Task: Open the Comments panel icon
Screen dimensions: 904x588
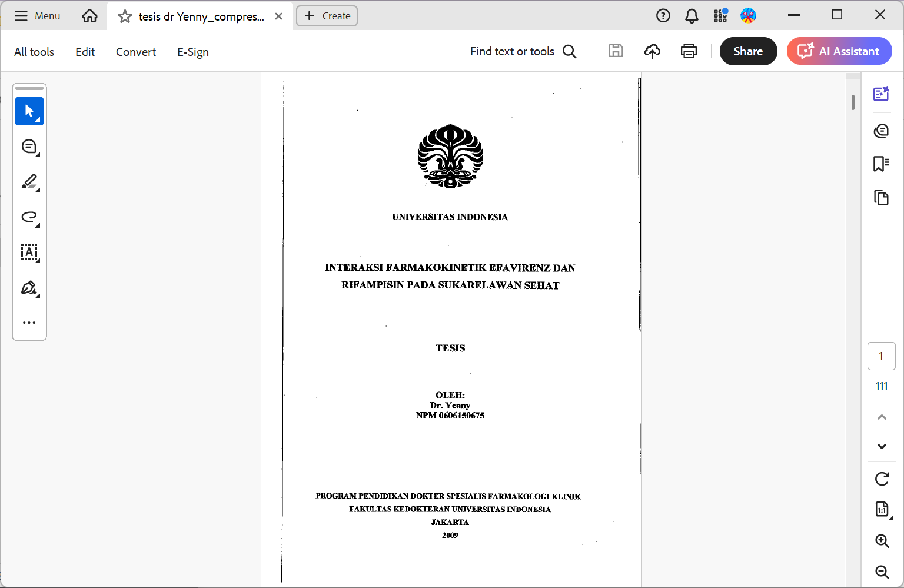Action: (x=881, y=130)
